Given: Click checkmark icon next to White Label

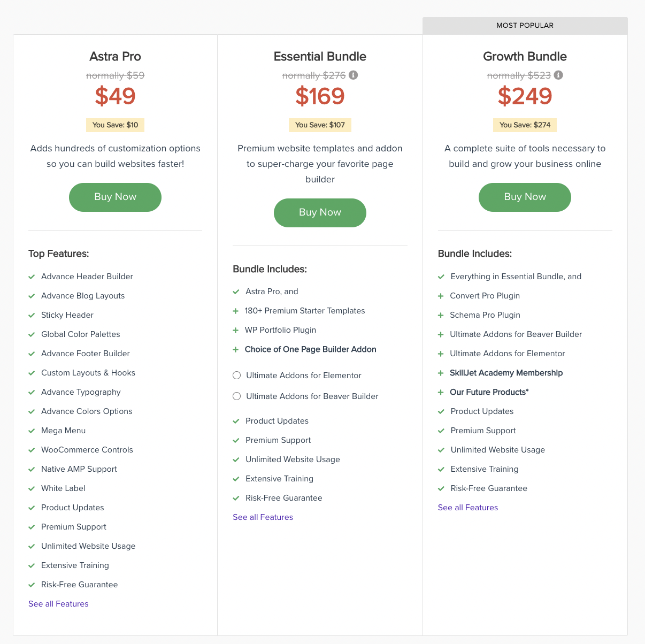Looking at the screenshot, I should coord(32,488).
